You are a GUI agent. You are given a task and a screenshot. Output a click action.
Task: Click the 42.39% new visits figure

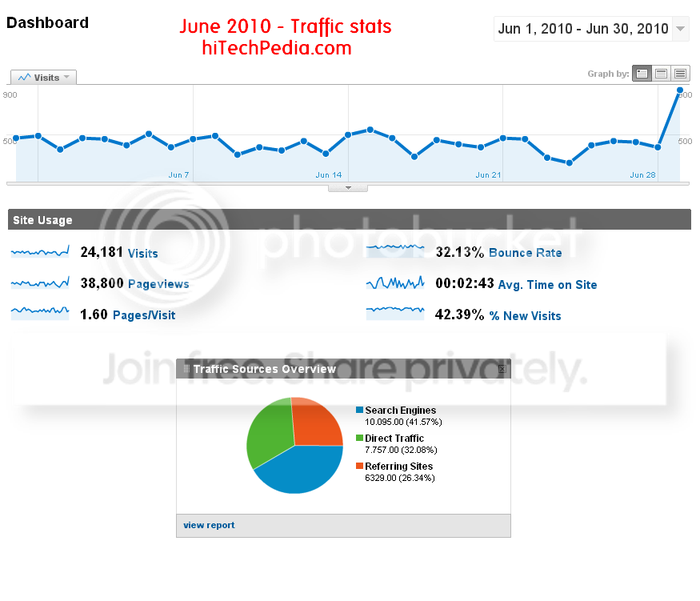[460, 315]
